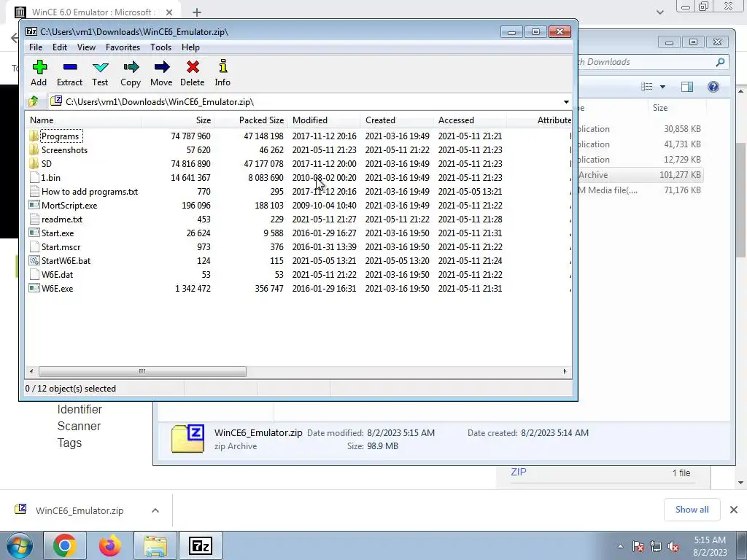Switch to 7-Zip taskbar button

[x=200, y=545]
